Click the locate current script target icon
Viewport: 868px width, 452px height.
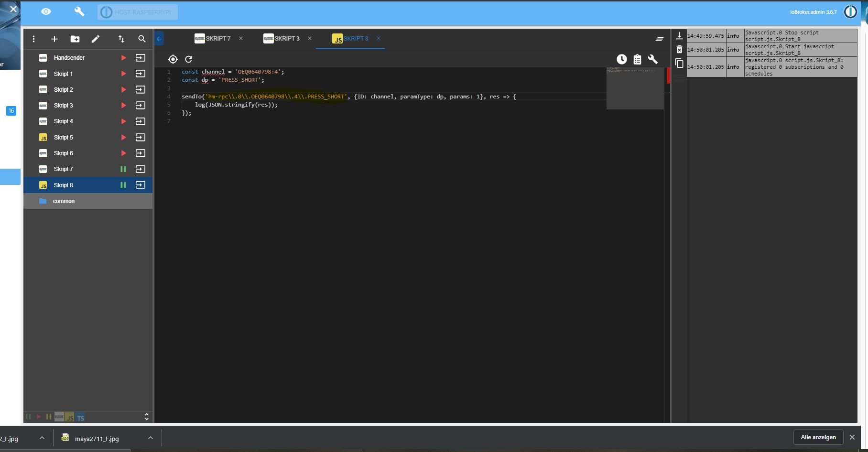click(173, 59)
